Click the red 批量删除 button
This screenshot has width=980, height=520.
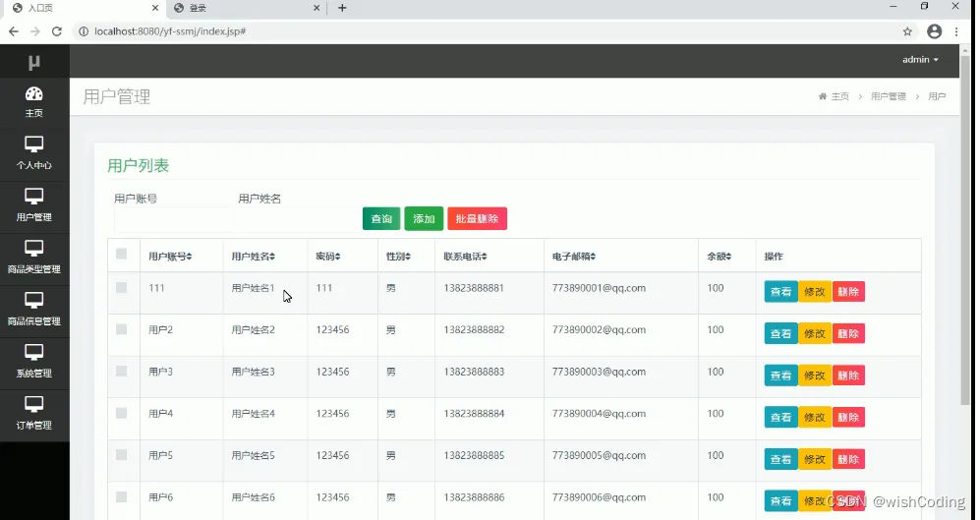pos(477,219)
